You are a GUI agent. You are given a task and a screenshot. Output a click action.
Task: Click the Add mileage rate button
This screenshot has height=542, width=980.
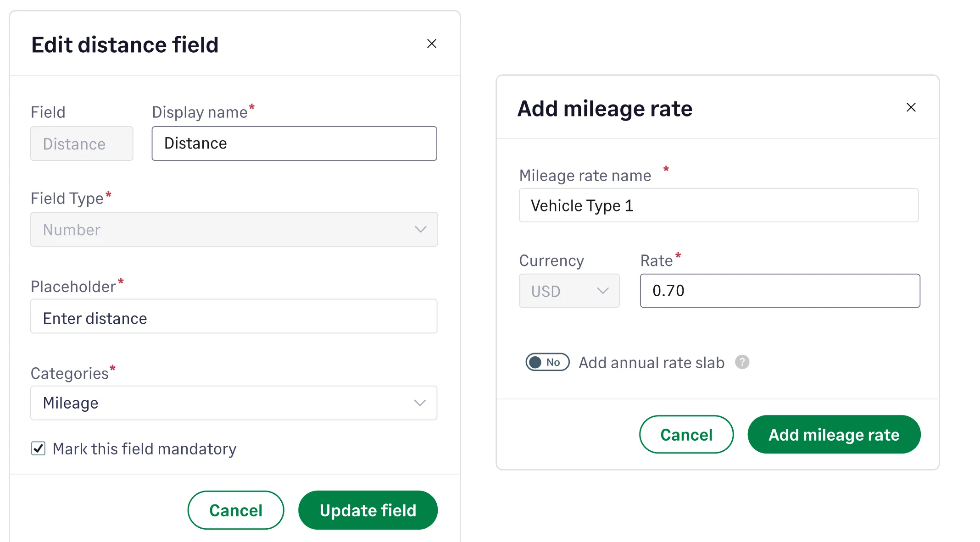(x=834, y=434)
